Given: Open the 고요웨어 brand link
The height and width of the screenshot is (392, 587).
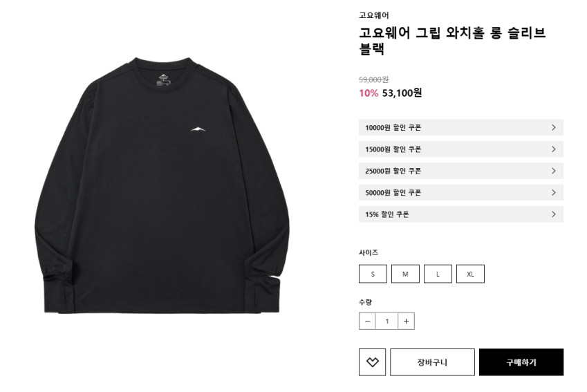Looking at the screenshot, I should point(374,15).
